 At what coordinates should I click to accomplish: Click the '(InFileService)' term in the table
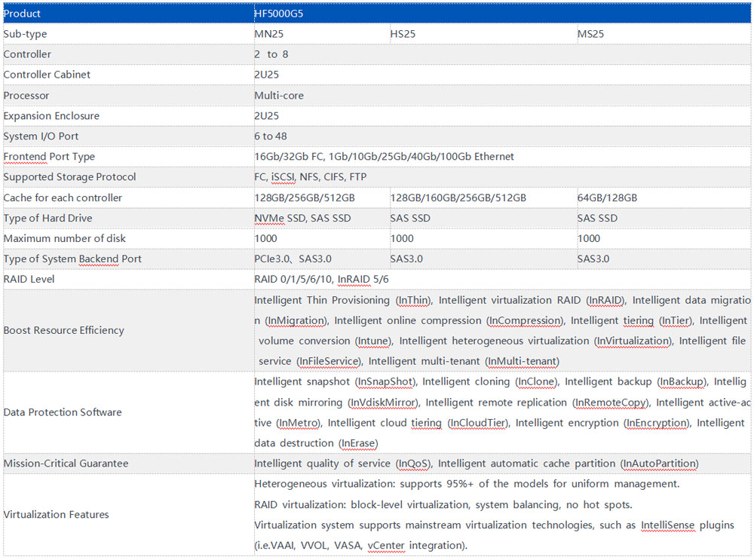[x=329, y=362]
